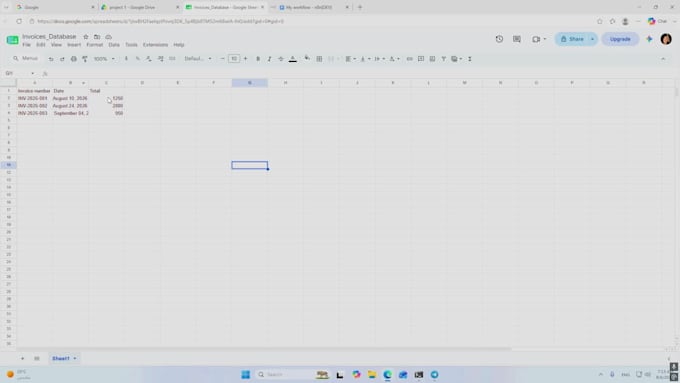
Task: Decrease font size minus button
Action: point(222,59)
